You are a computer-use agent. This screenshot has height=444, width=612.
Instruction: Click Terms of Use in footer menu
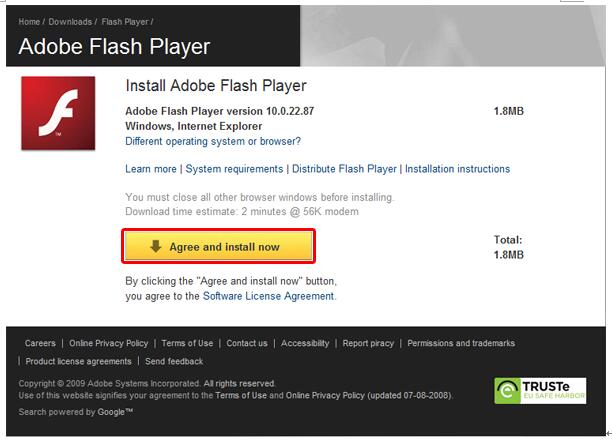pos(187,343)
